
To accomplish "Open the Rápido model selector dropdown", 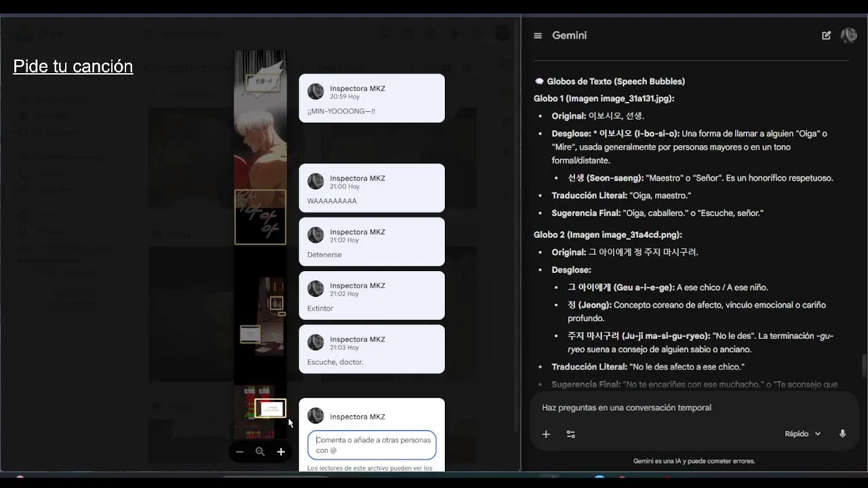I will 803,434.
